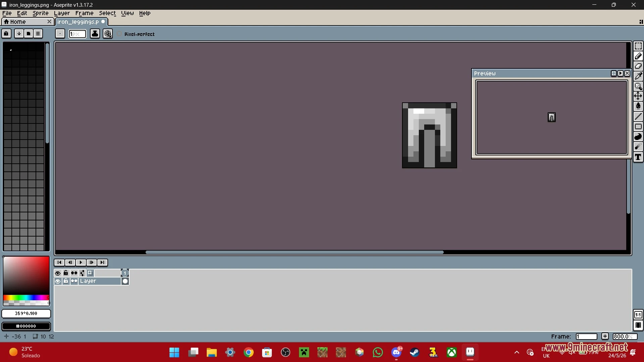This screenshot has height=362, width=644.
Task: Toggle the Pixel-perfect checkbox
Action: pos(136,34)
